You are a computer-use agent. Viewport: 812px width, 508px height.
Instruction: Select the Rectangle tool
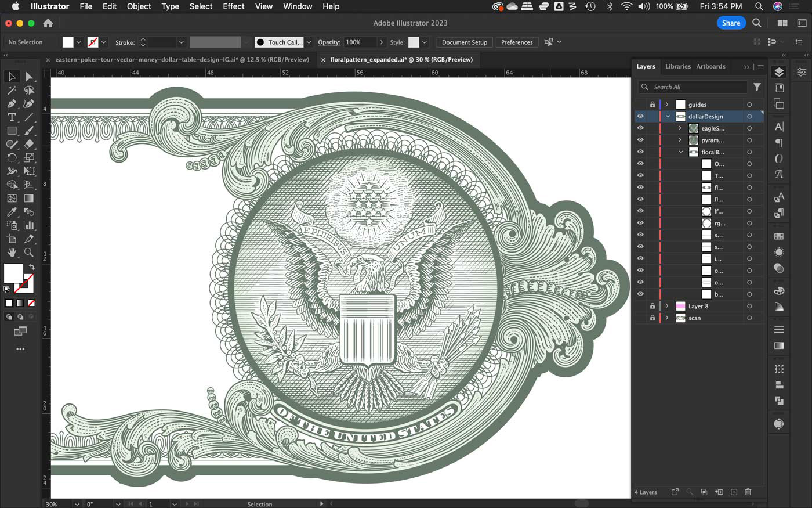12,131
